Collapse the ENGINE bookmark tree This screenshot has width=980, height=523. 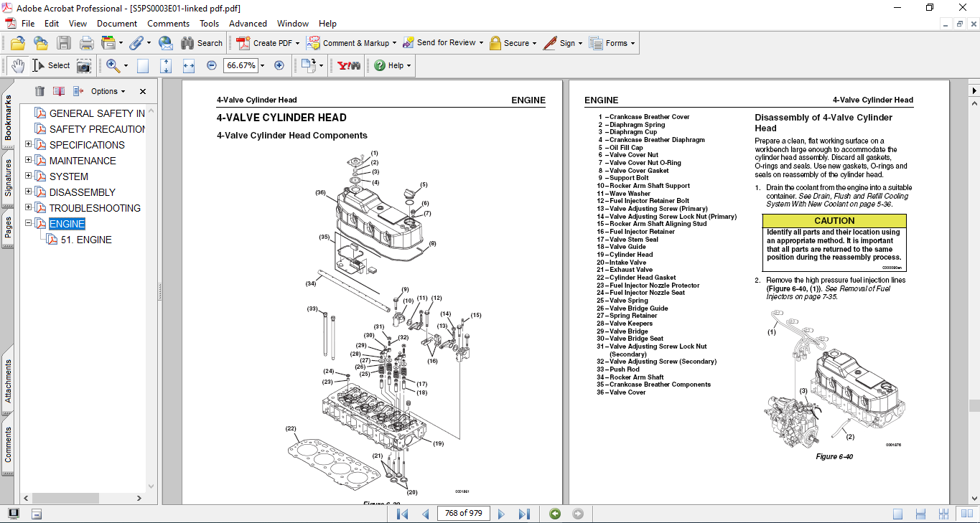point(29,224)
